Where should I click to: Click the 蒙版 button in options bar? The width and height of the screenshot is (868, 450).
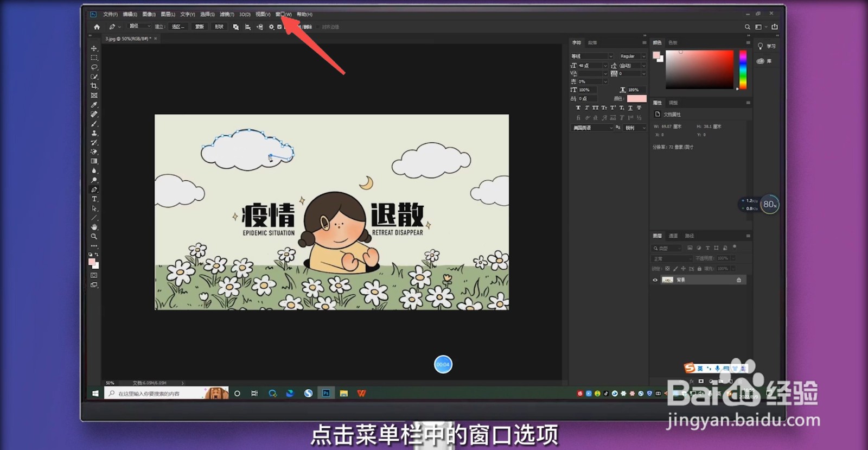tap(200, 27)
